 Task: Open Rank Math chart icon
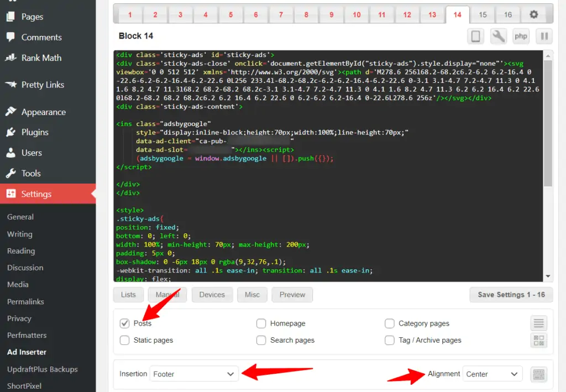(x=11, y=58)
